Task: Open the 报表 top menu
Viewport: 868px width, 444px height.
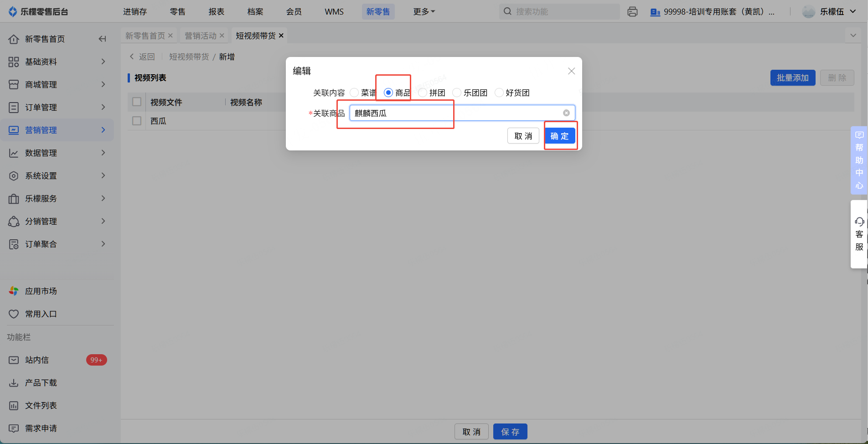Action: click(x=216, y=11)
